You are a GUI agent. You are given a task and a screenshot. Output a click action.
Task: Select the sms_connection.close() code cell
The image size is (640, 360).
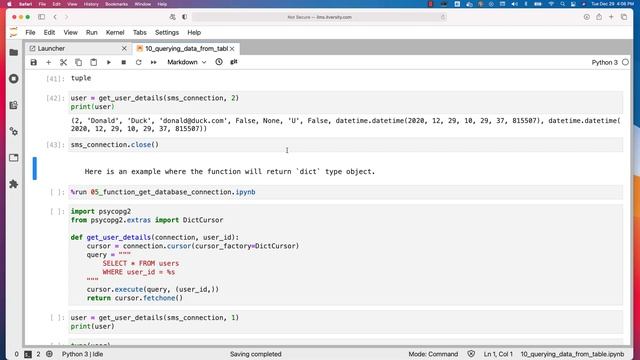pos(345,145)
